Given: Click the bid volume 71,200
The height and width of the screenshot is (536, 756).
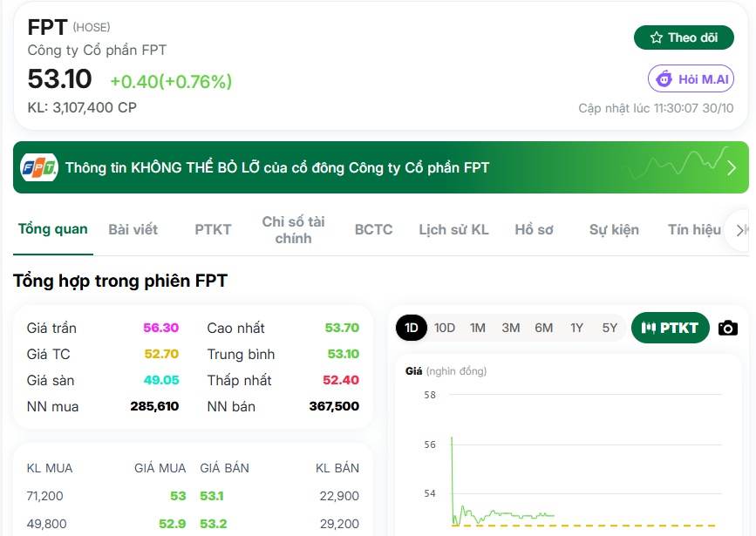Looking at the screenshot, I should coord(44,496).
